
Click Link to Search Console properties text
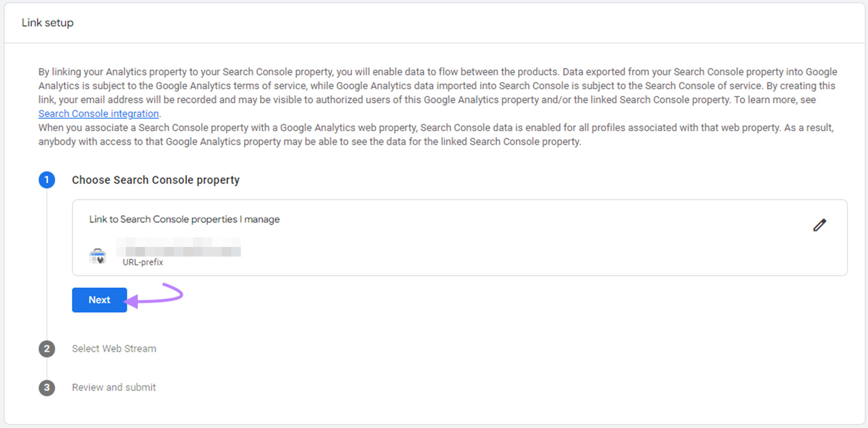(x=184, y=219)
